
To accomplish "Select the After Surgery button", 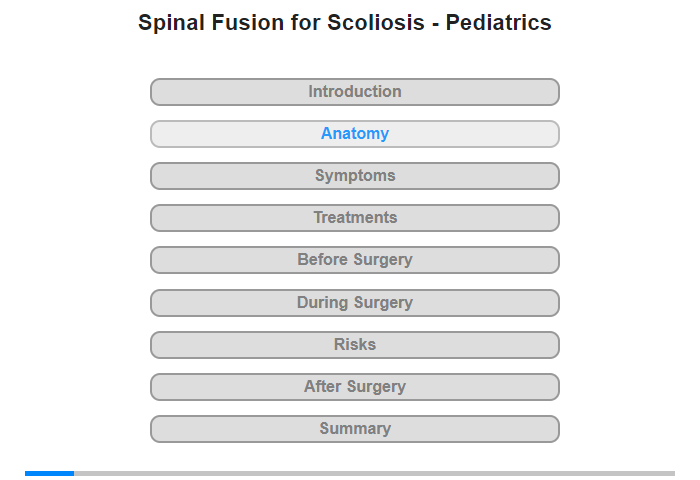I will point(354,387).
